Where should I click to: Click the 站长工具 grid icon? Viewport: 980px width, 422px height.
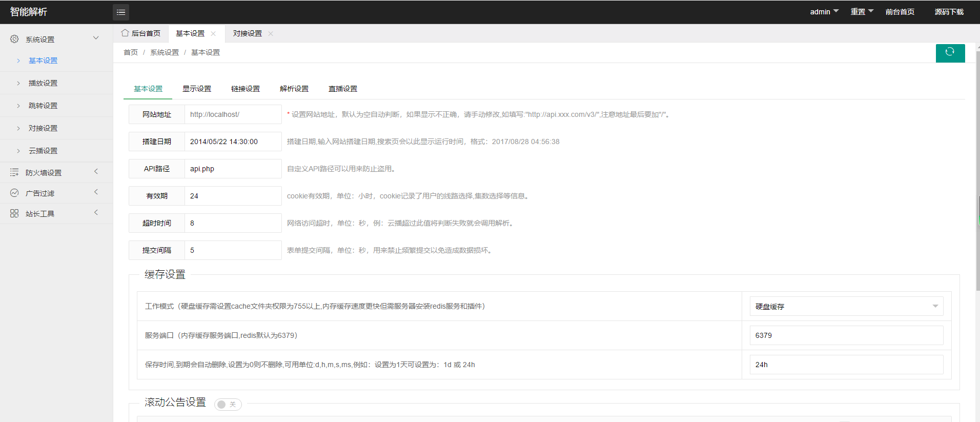click(x=14, y=213)
